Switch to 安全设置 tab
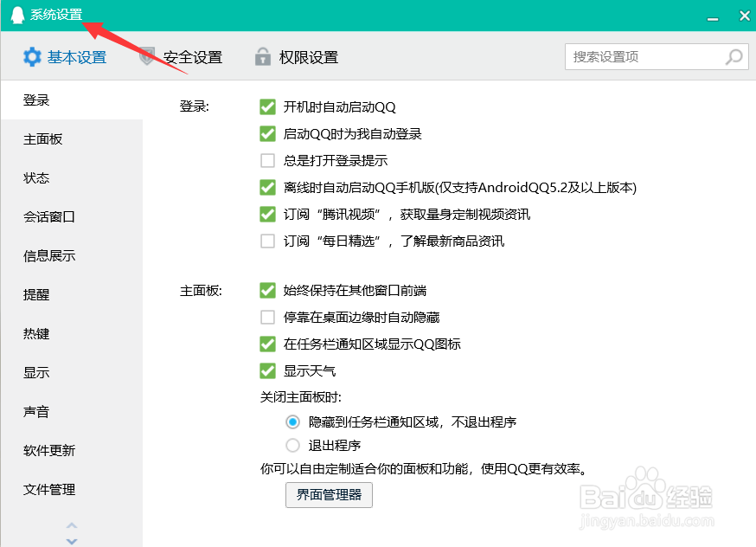Screen dimensions: 756x547 pyautogui.click(x=181, y=57)
